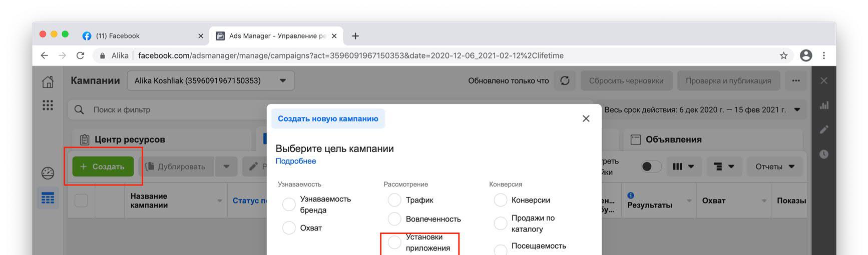Viewport: 868px width, 255px height.
Task: Sort by Статус column header
Action: (x=249, y=200)
